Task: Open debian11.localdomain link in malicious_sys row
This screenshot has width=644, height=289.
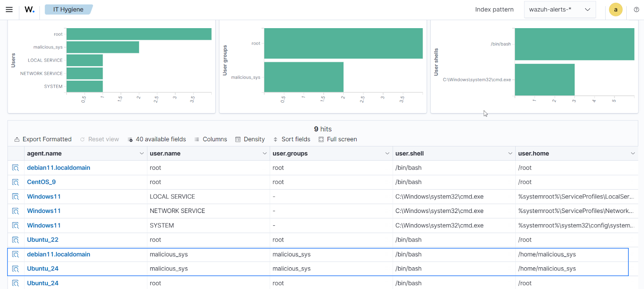Action: click(58, 254)
